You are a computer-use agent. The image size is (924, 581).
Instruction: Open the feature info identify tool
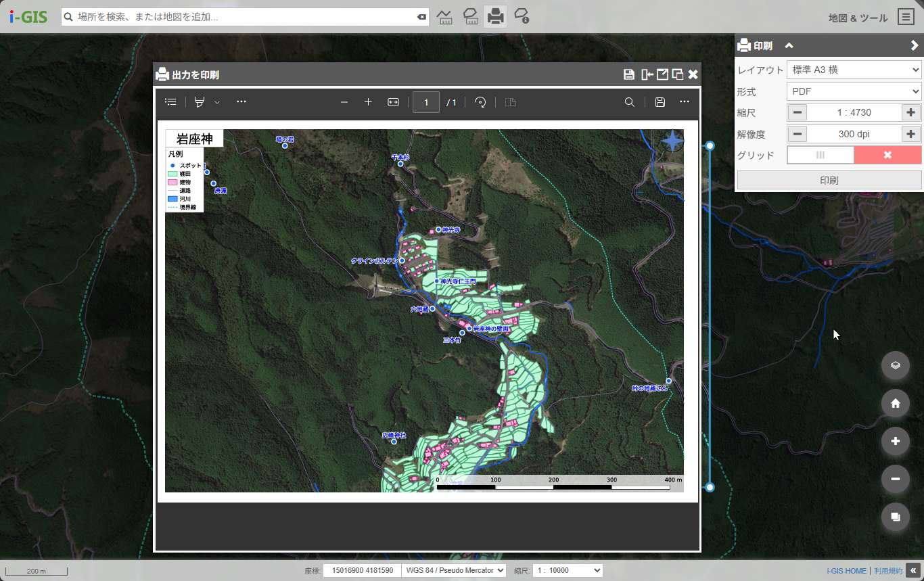pyautogui.click(x=521, y=16)
